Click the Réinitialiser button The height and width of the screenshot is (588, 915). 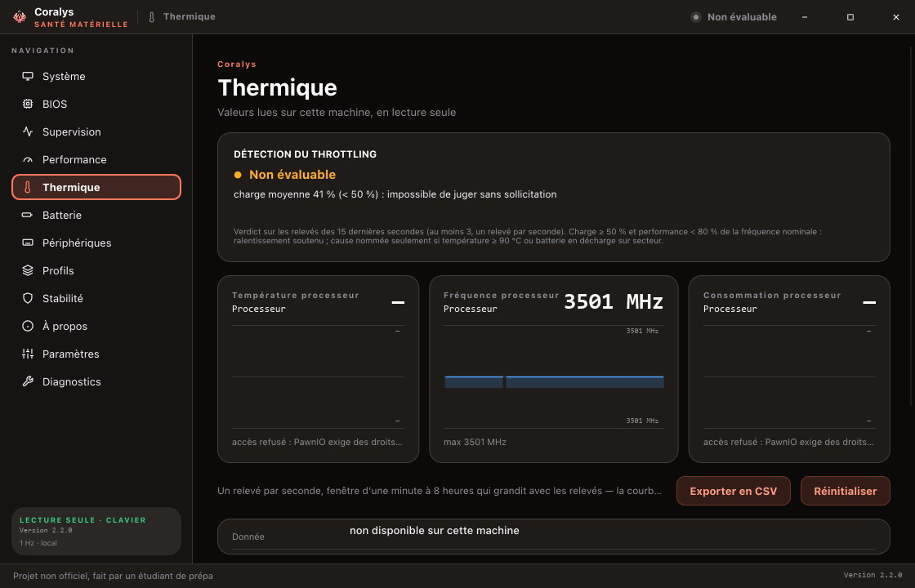click(x=845, y=491)
